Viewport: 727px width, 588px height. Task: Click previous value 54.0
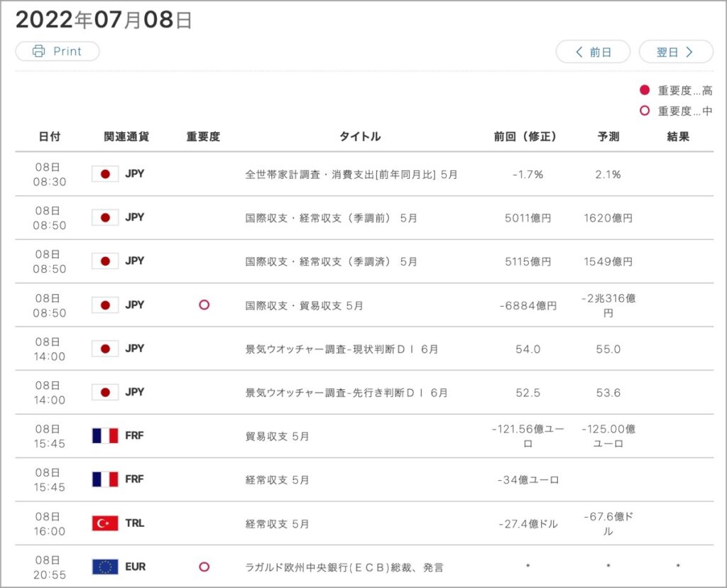pyautogui.click(x=528, y=349)
